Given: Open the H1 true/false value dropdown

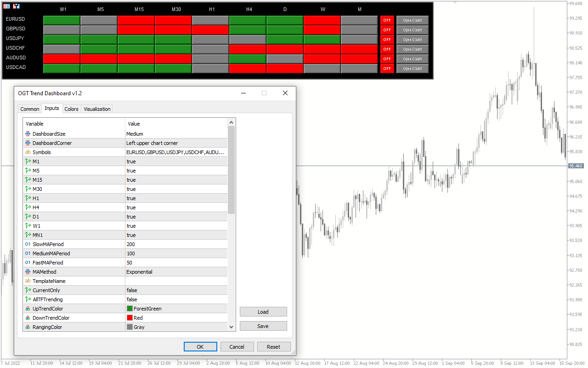Looking at the screenshot, I should point(176,198).
